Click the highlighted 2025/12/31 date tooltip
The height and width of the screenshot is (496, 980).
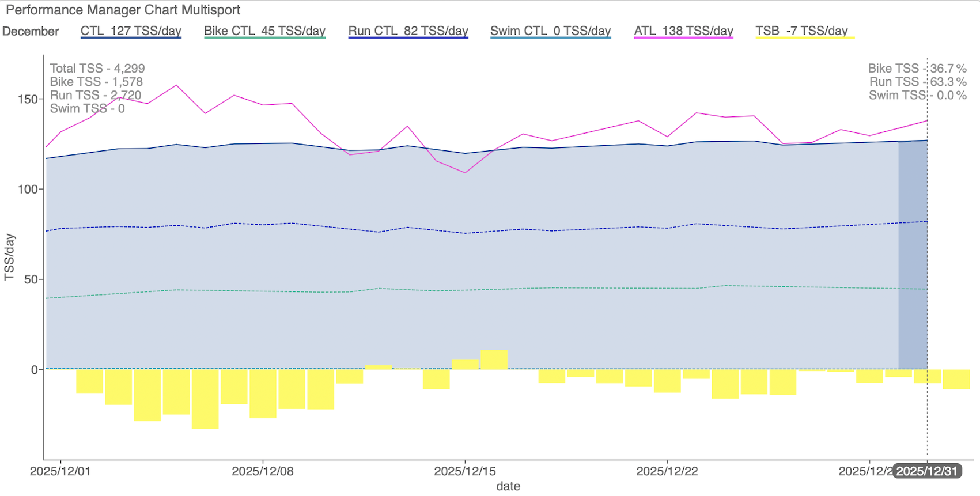[x=927, y=471]
